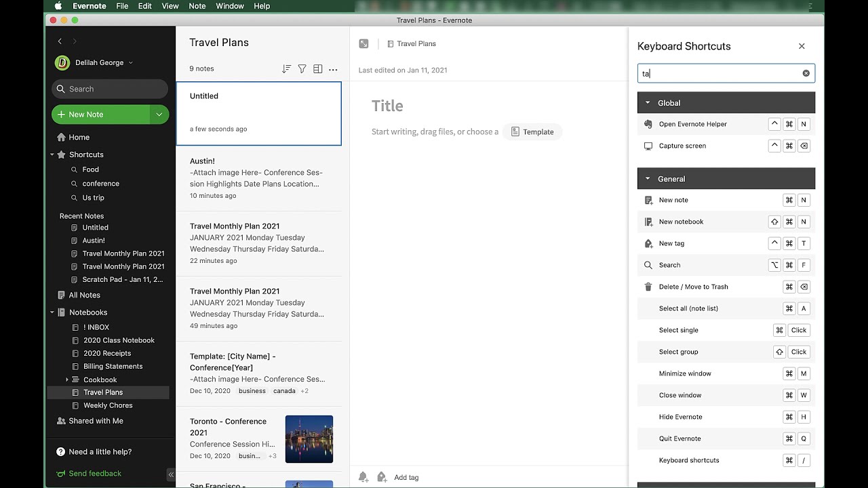Collapse the General shortcuts section

pyautogui.click(x=648, y=179)
